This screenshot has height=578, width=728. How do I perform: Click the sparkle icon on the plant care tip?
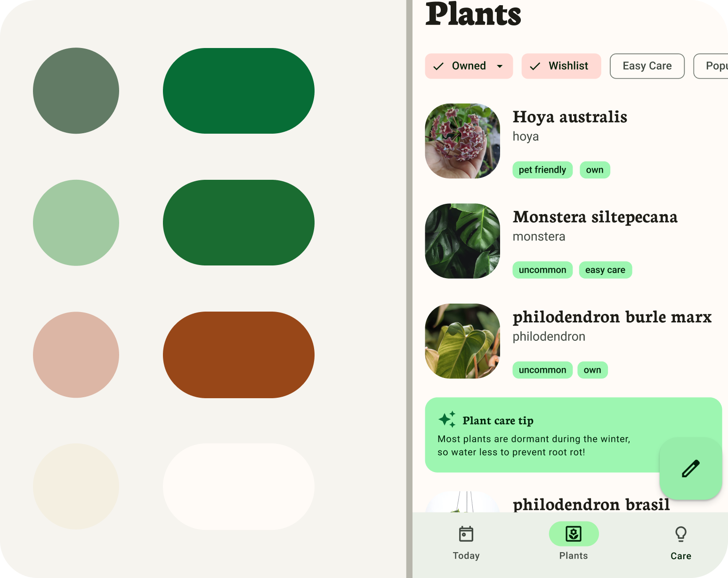click(x=447, y=419)
